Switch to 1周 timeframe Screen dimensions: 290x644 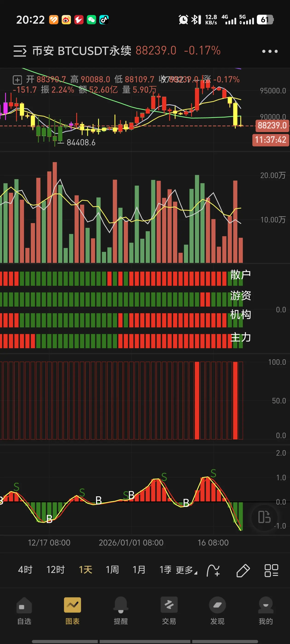[112, 570]
